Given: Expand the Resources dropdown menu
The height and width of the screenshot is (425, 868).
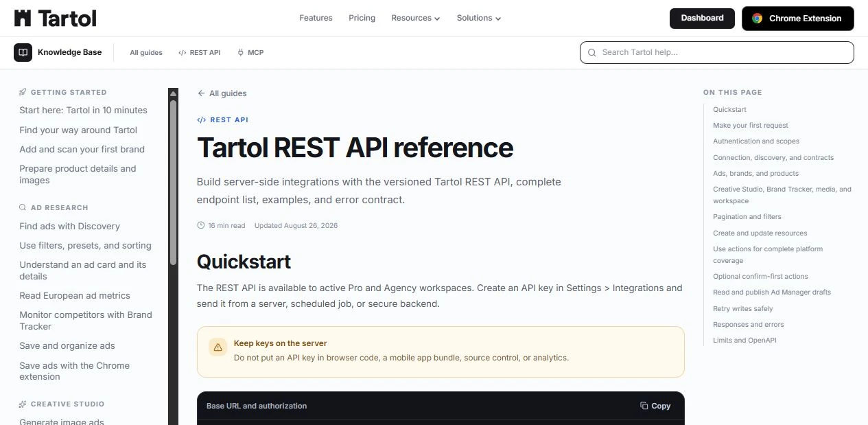Looking at the screenshot, I should (416, 18).
